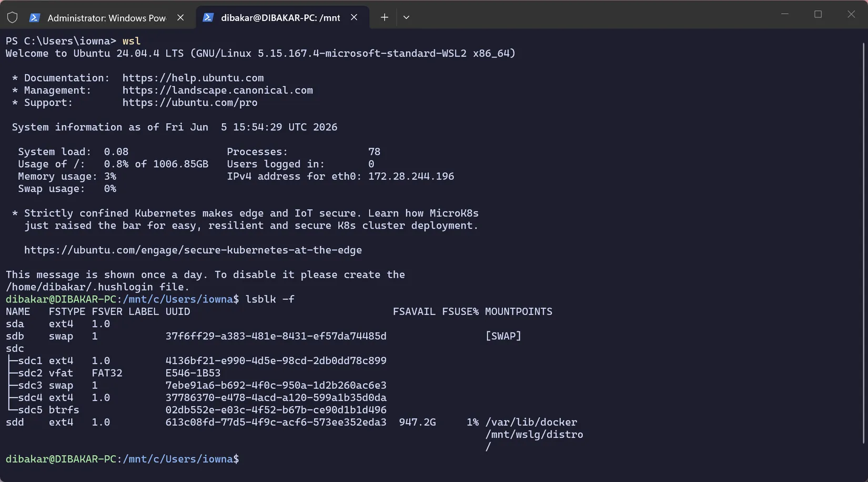Close the terminal window
This screenshot has height=482, width=868.
point(851,14)
